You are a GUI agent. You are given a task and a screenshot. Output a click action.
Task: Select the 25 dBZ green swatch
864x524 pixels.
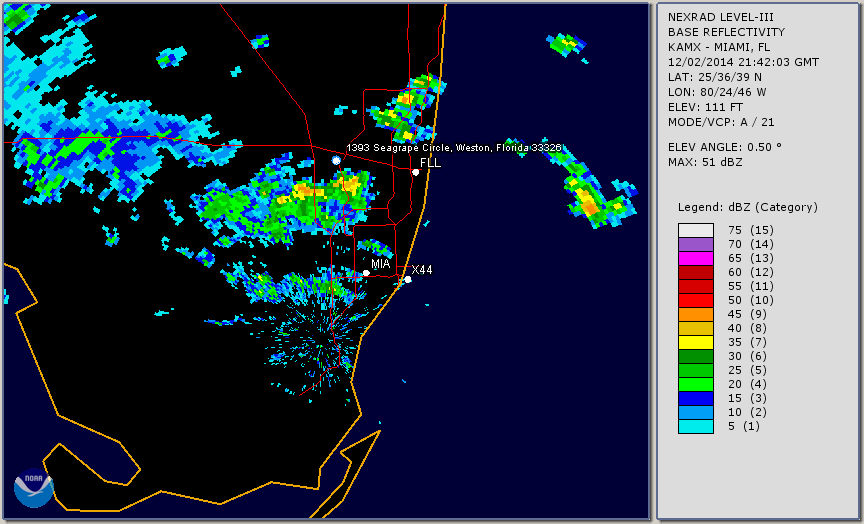(x=696, y=370)
